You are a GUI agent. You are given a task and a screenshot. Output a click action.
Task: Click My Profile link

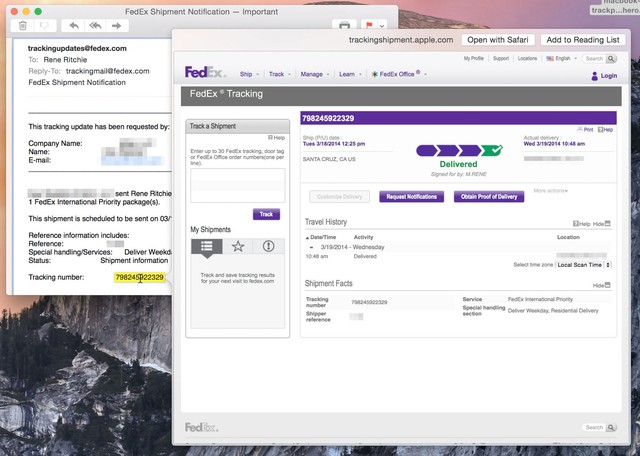(473, 58)
